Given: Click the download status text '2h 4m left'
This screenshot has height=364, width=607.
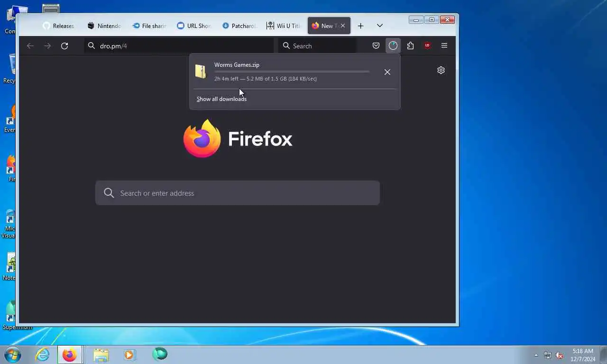Looking at the screenshot, I should 226,79.
